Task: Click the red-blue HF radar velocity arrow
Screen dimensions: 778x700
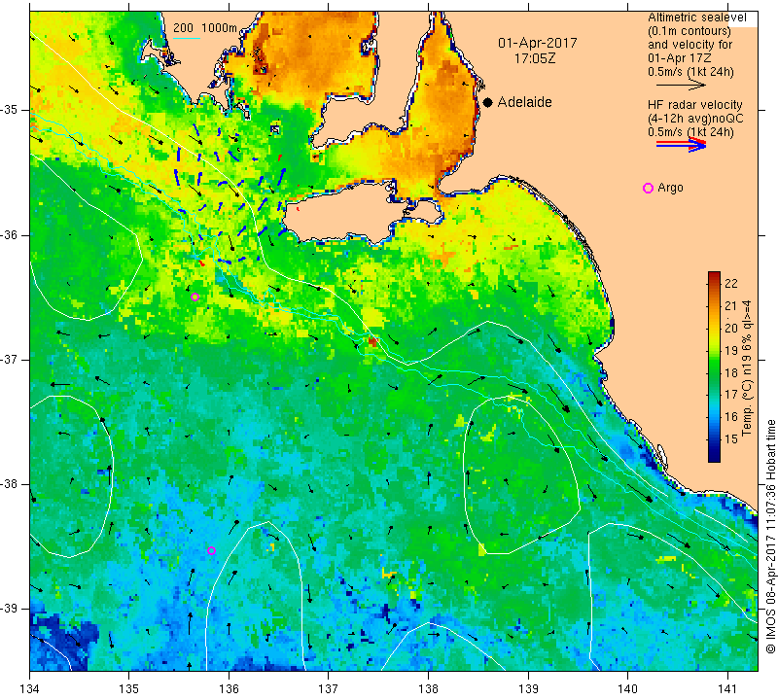Action: pyautogui.click(x=681, y=145)
